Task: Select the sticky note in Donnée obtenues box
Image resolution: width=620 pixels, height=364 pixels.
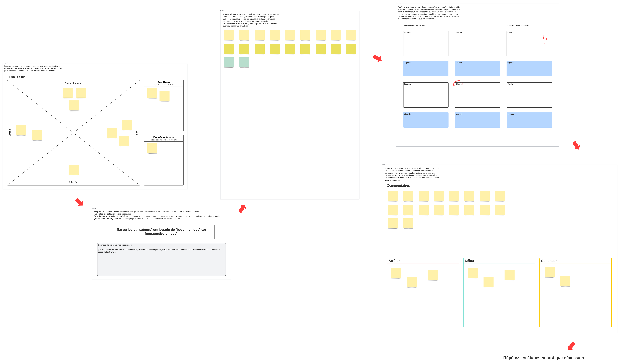Action: (x=152, y=149)
